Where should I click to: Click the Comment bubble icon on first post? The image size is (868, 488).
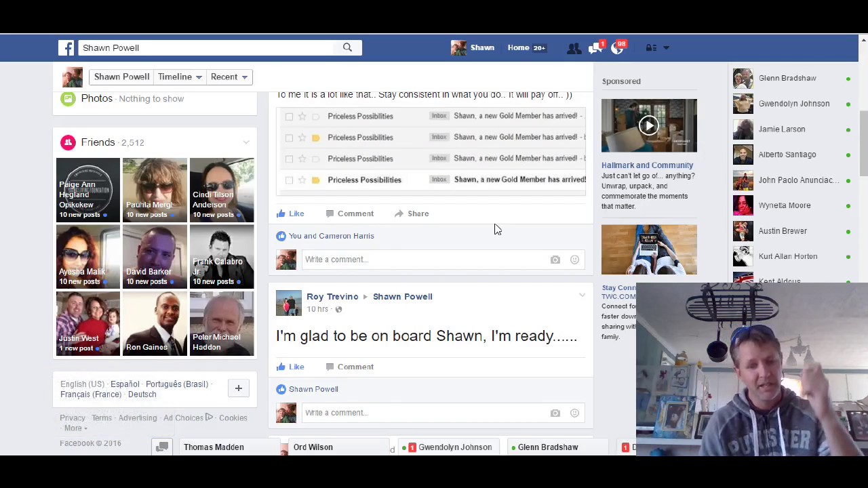[330, 213]
